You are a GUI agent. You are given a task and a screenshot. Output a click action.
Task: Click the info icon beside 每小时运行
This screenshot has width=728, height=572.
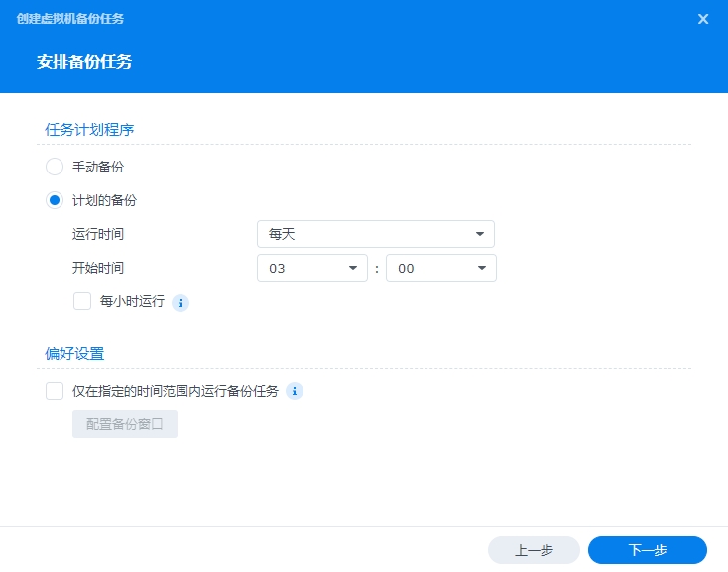click(x=181, y=303)
